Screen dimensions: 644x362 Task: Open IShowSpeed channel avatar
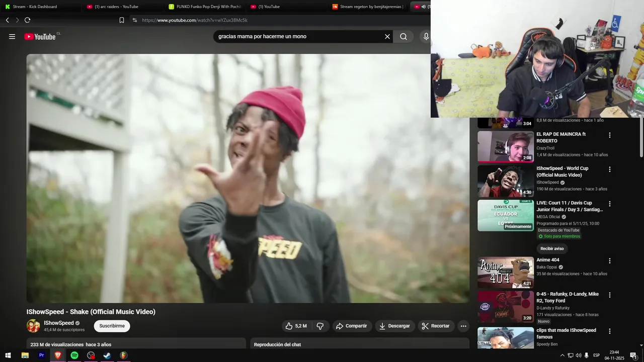tap(33, 326)
